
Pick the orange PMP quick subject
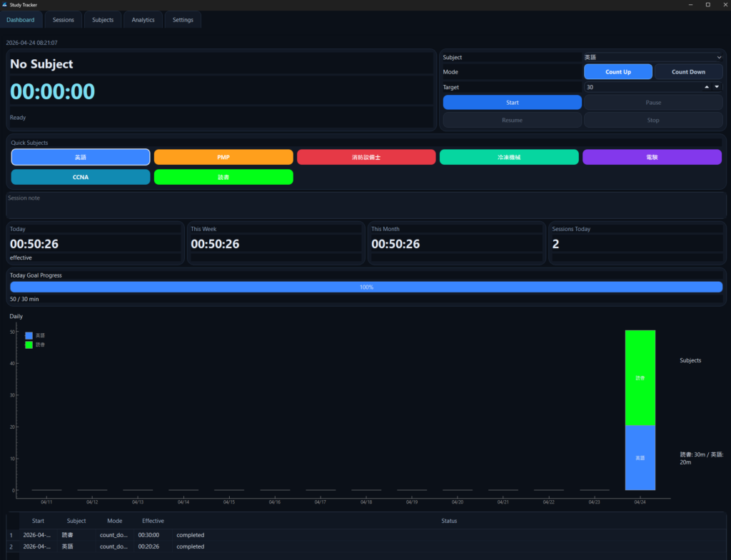[223, 157]
